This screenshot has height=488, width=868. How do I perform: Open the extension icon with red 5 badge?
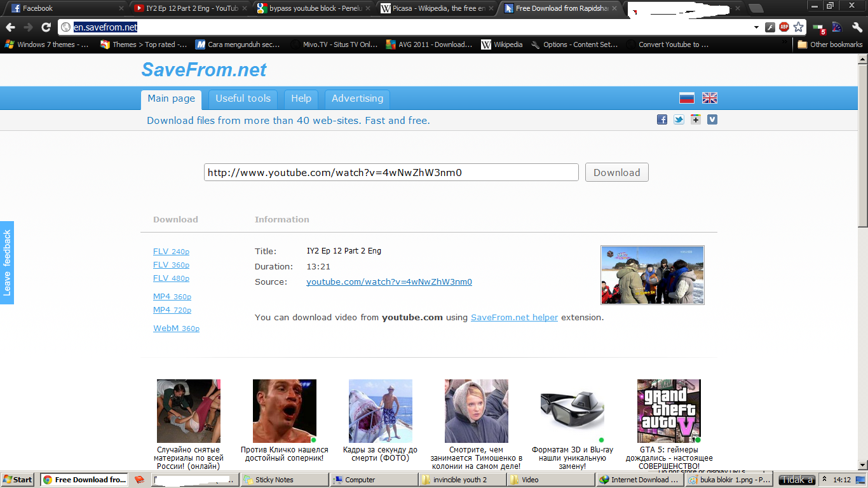click(x=819, y=27)
